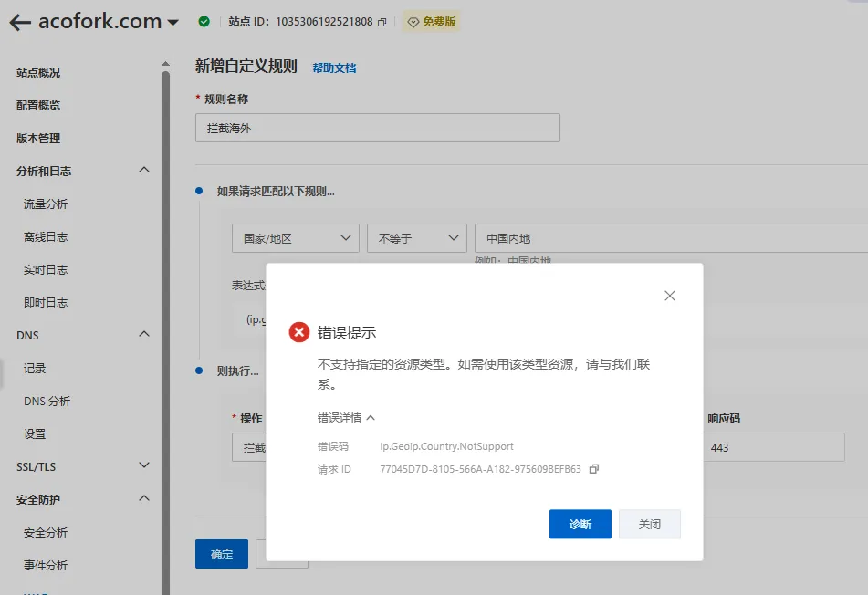The image size is (868, 595).
Task: Click the 关闭 button in dialog
Action: point(649,524)
